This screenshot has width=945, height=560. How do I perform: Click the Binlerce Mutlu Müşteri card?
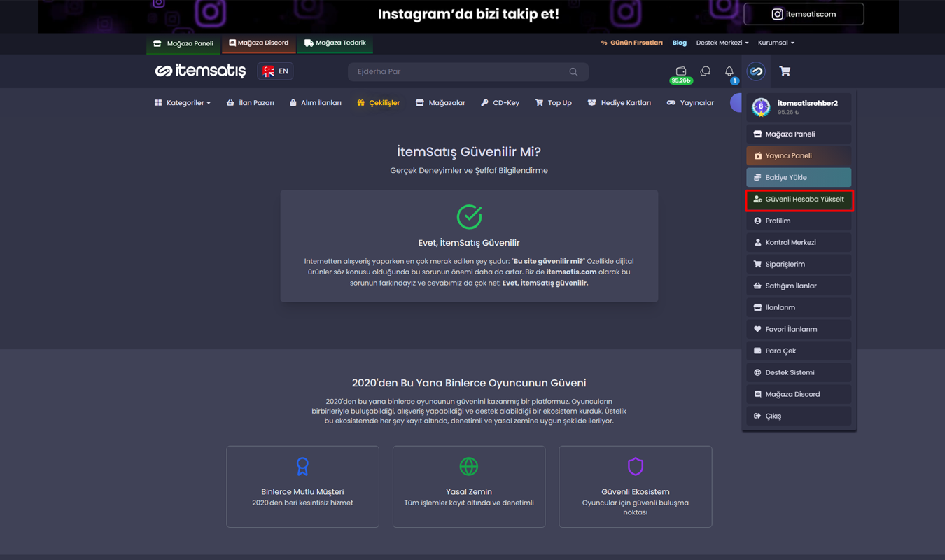pyautogui.click(x=302, y=486)
